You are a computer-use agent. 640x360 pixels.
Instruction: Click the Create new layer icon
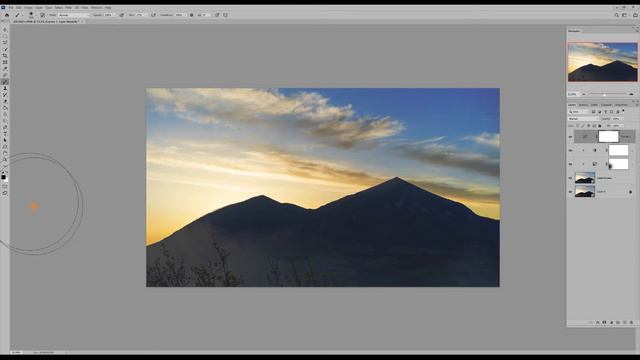pos(624,322)
